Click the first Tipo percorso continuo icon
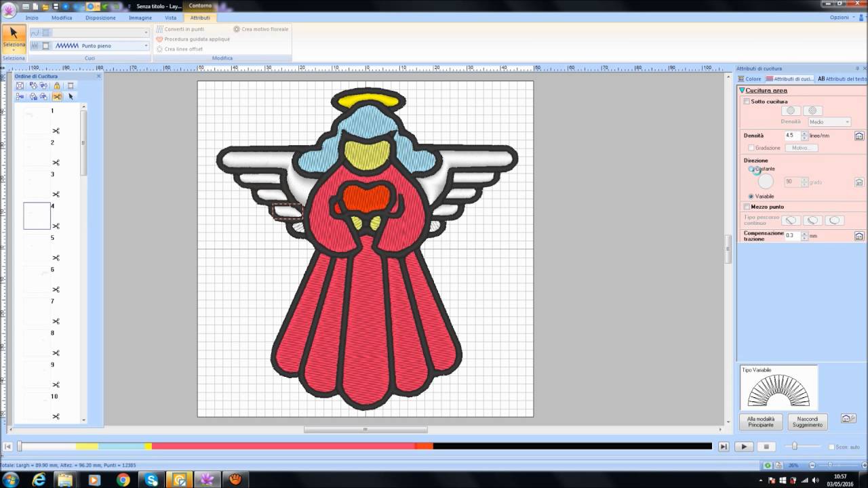The height and width of the screenshot is (488, 868). [x=791, y=220]
